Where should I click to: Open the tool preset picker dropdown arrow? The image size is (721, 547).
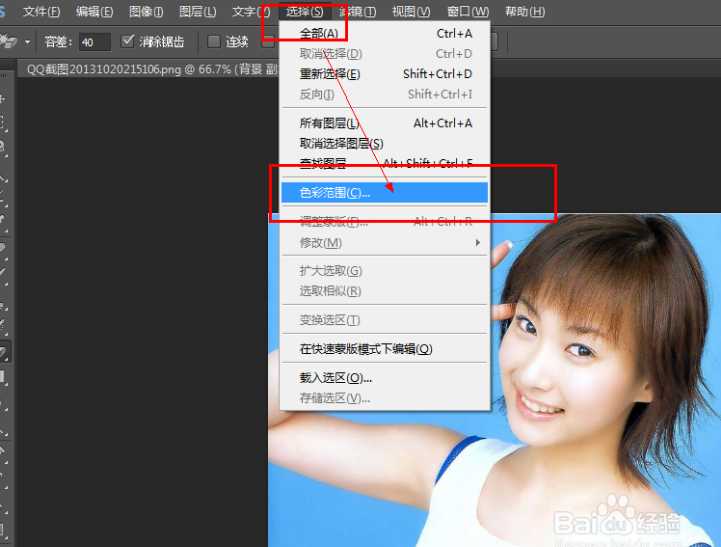pyautogui.click(x=28, y=42)
